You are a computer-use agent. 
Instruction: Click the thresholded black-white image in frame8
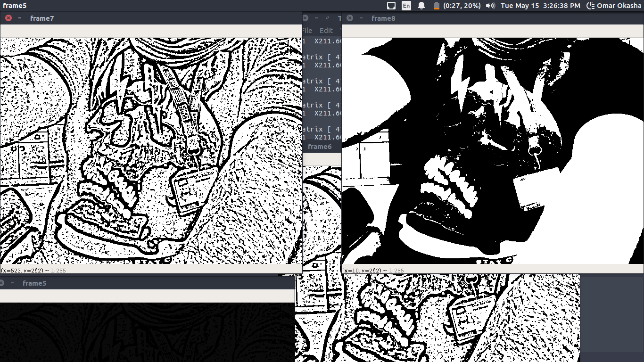[x=493, y=151]
